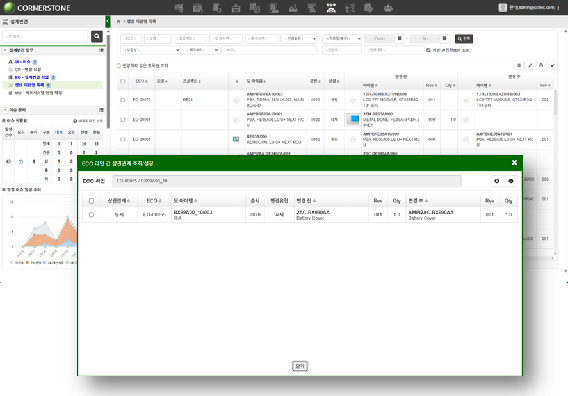Open the house-shaped module icon in top navigation

(x=236, y=8)
